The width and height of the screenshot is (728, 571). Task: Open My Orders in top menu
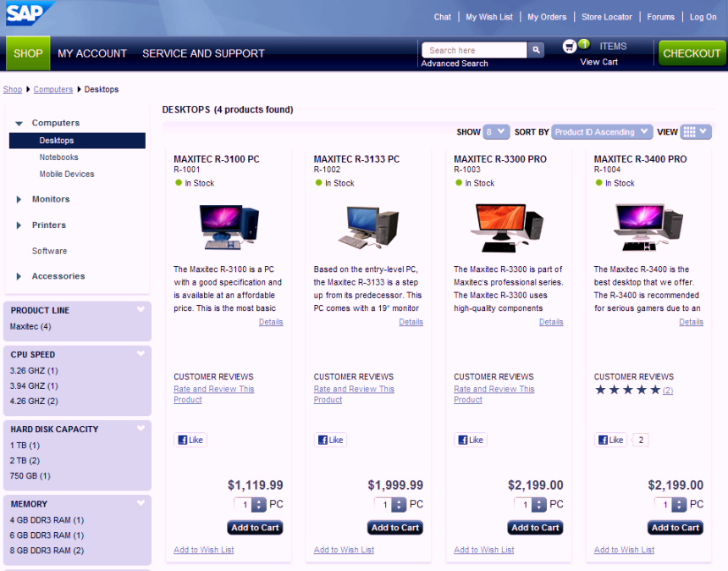tap(547, 17)
